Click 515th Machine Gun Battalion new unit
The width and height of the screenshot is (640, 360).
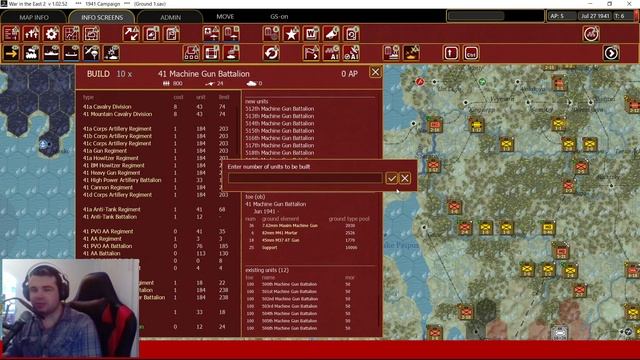[x=280, y=131]
